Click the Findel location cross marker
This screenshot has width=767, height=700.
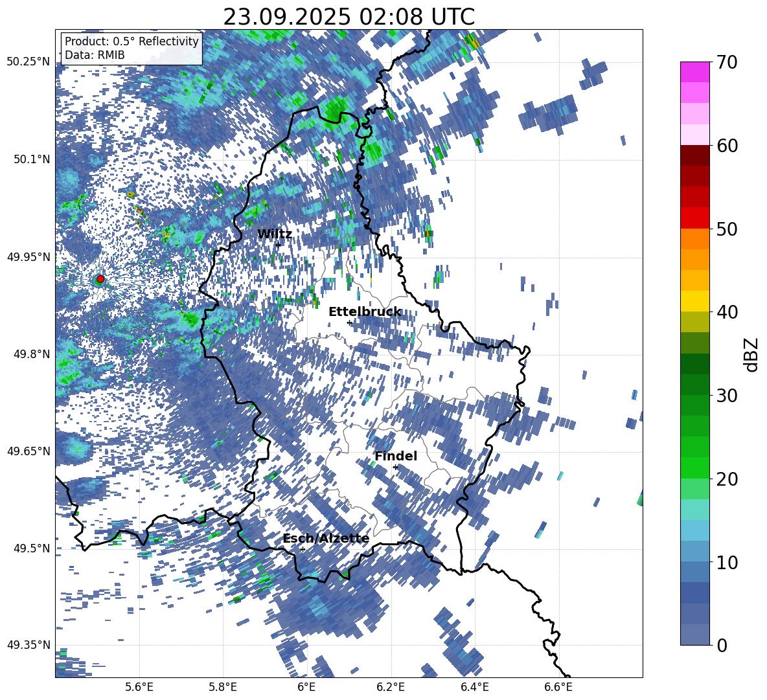(396, 468)
